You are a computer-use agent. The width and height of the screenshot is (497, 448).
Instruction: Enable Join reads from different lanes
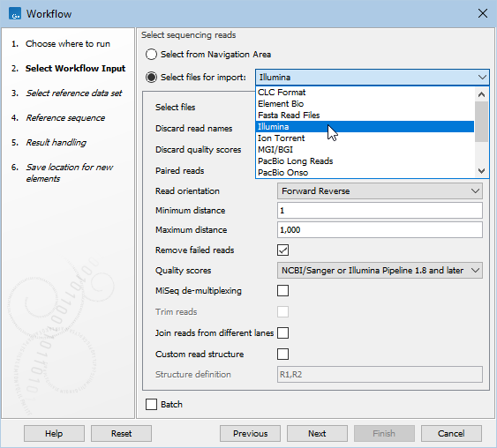coord(282,332)
